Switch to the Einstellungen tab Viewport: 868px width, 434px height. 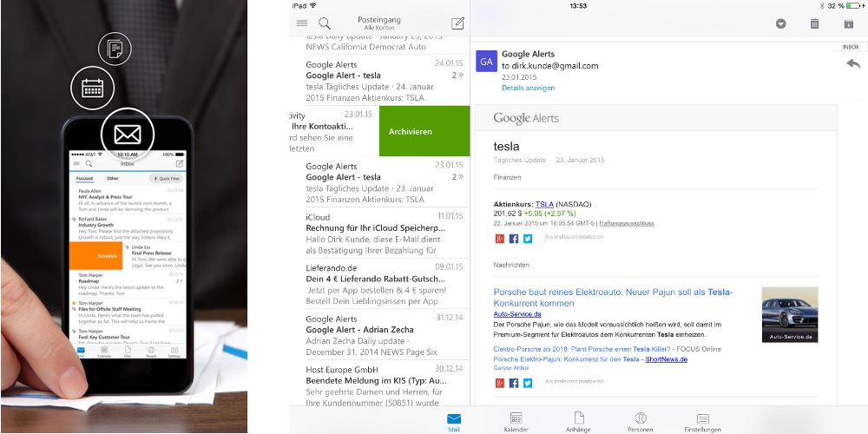tap(702, 423)
